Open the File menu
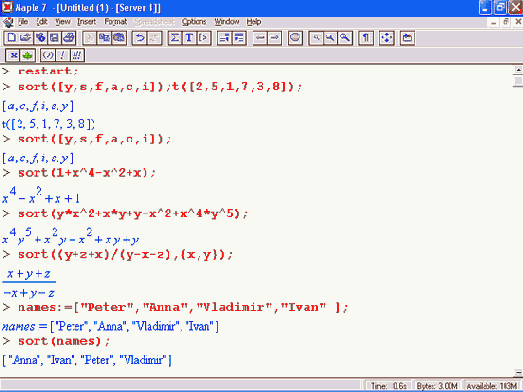Image resolution: width=523 pixels, height=392 pixels. [23, 22]
